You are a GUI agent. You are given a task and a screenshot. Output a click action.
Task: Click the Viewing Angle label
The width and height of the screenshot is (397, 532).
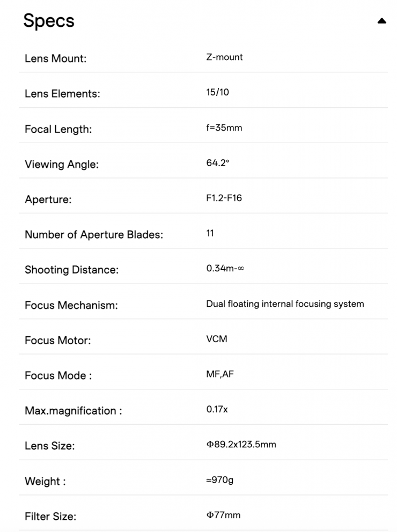(x=62, y=165)
